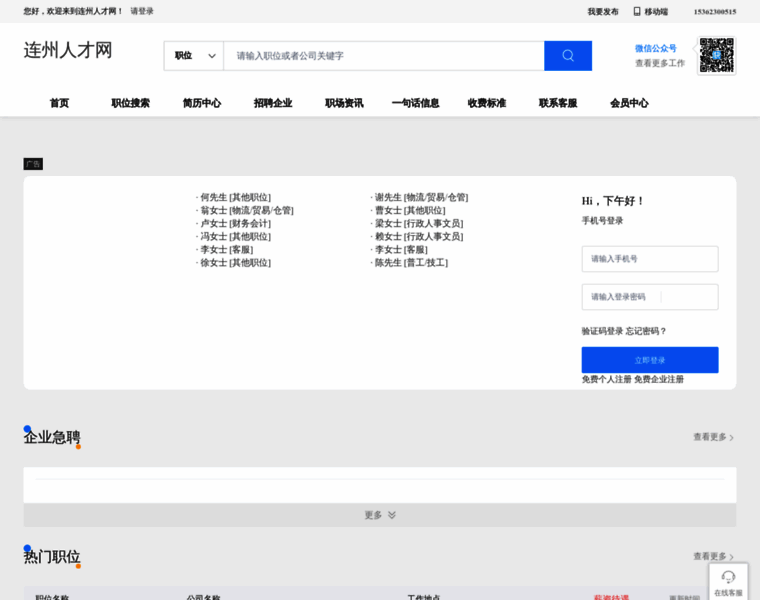Open 查看更多 next to 热门职位
Viewport: 760px width, 600px height.
(x=713, y=556)
